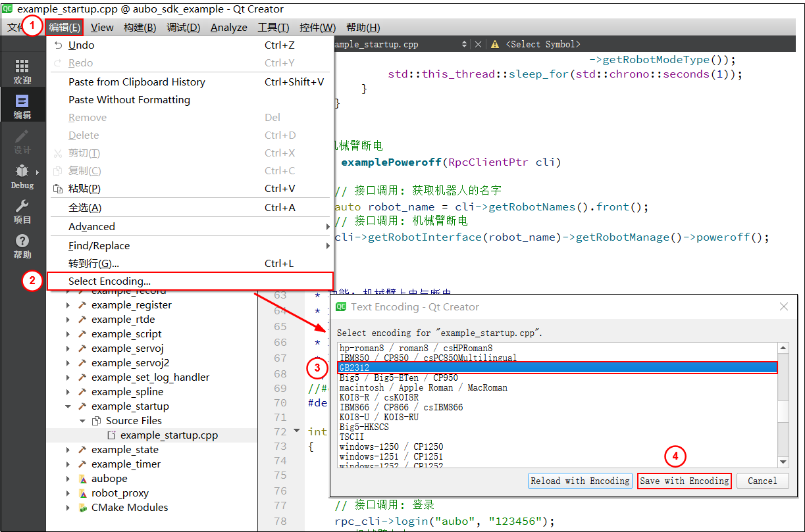
Task: Click the Qt Creator icon in Text Encoding dialog
Action: click(341, 307)
